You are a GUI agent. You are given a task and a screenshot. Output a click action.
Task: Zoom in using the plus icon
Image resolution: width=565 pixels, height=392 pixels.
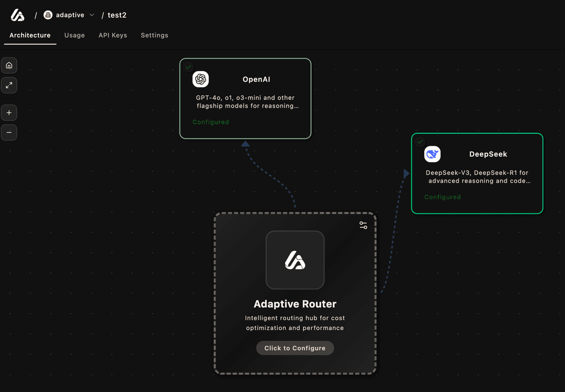click(9, 112)
